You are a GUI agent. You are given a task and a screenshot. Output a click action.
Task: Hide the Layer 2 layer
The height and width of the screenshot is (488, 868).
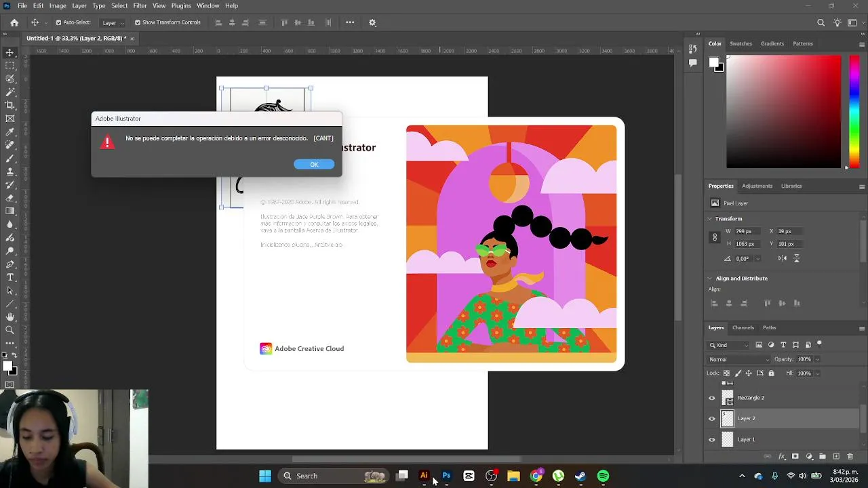point(712,419)
